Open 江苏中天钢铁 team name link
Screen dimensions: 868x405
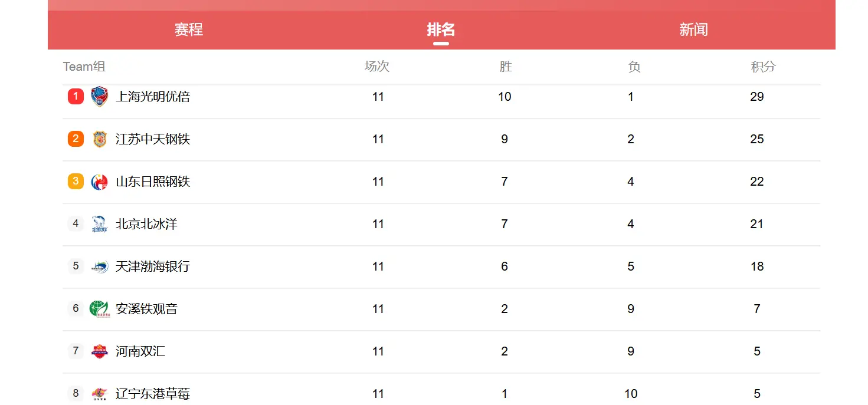(153, 139)
